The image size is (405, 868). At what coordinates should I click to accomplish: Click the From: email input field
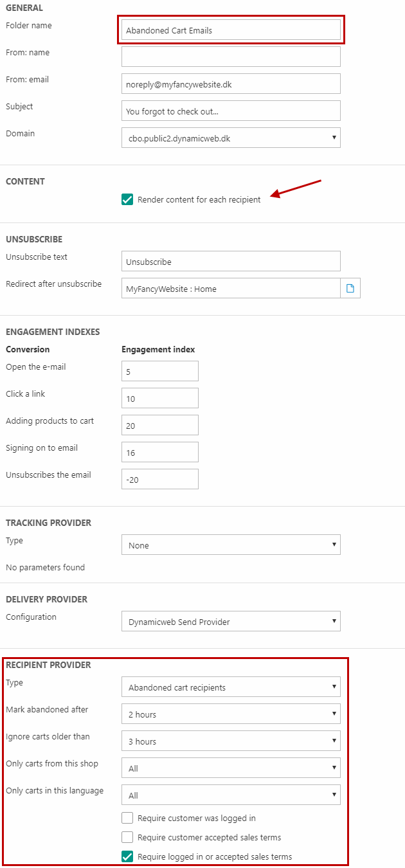(231, 84)
